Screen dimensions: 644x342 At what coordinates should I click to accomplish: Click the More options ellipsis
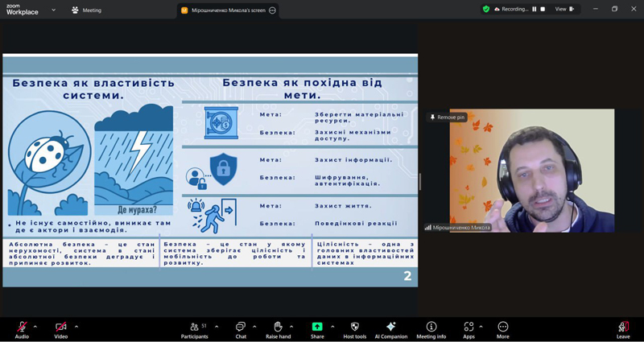pyautogui.click(x=503, y=327)
